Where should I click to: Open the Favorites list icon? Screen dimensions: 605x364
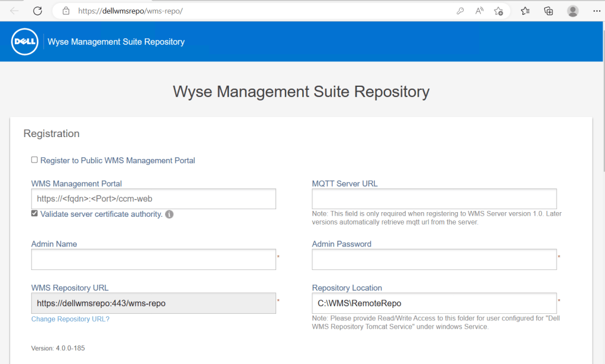click(525, 11)
